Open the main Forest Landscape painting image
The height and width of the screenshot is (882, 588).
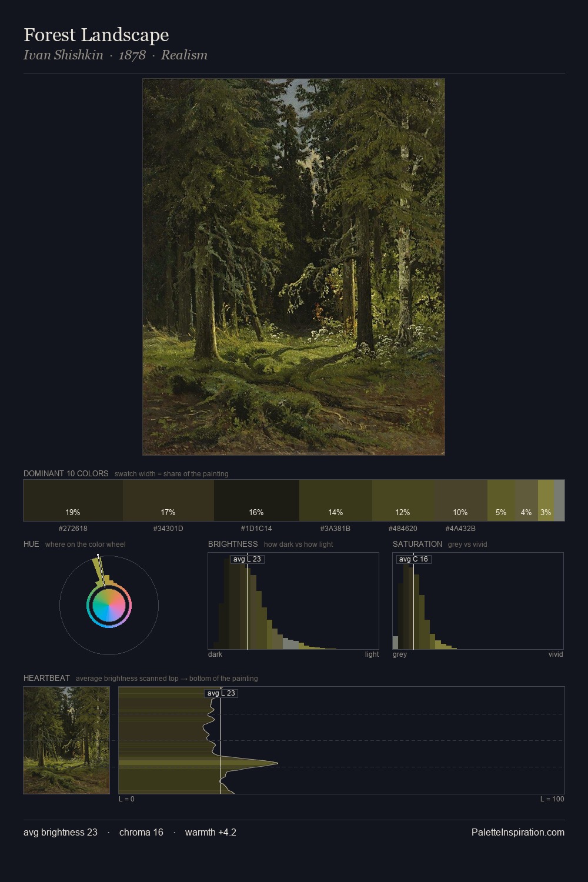pyautogui.click(x=293, y=267)
